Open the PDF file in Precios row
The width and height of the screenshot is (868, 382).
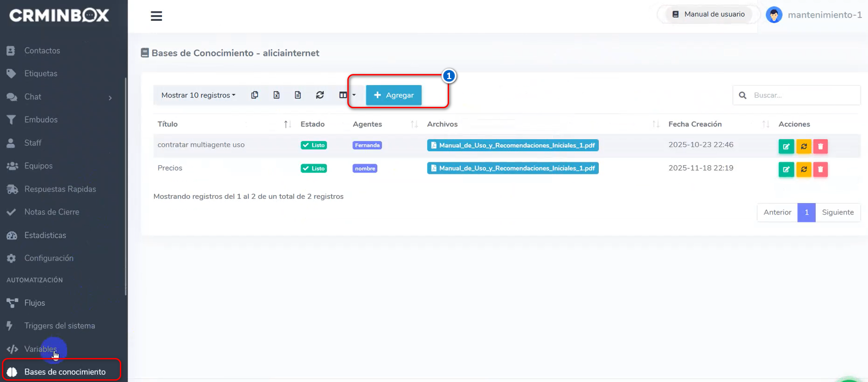(512, 168)
